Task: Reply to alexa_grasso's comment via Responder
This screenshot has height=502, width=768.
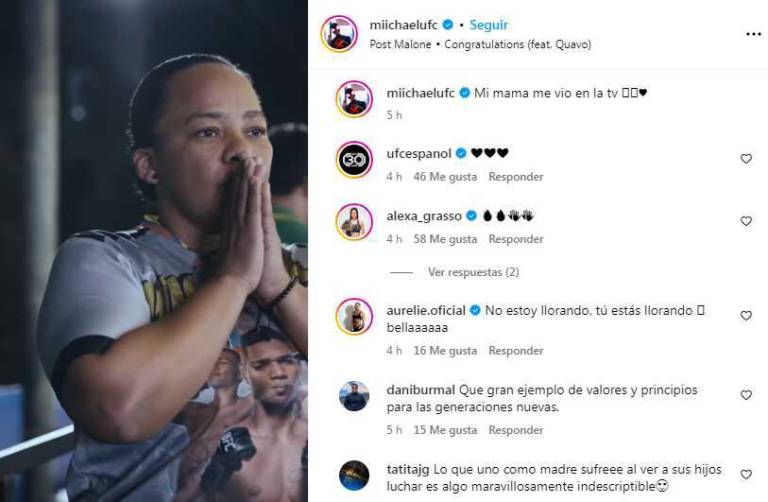Action: (x=516, y=239)
